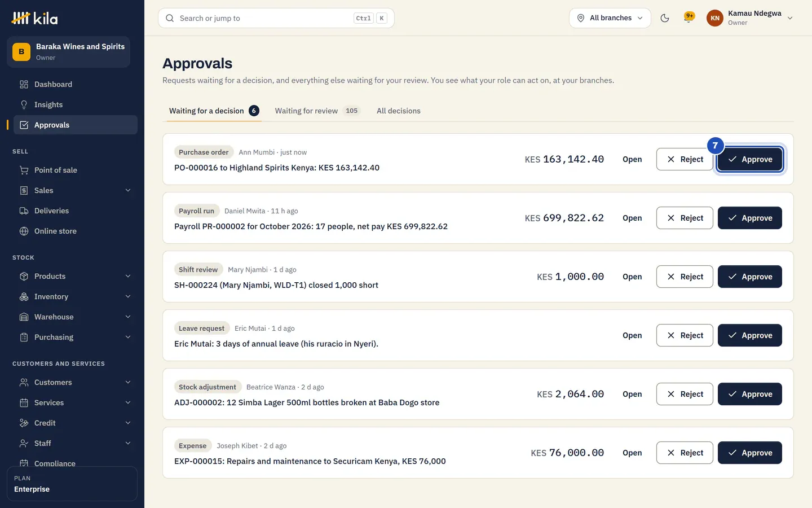Open the Kamau Ndegwa account menu chevron
The height and width of the screenshot is (508, 812).
790,18
